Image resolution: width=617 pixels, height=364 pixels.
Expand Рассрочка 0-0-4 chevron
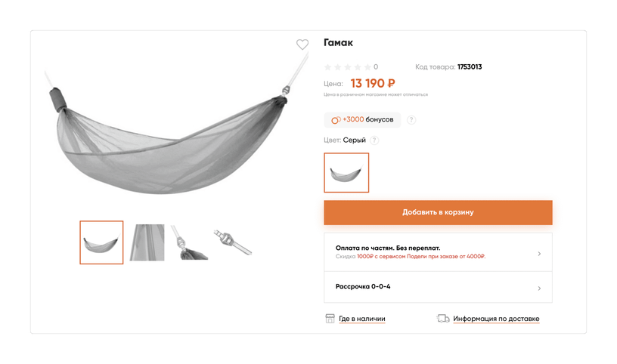(x=539, y=288)
